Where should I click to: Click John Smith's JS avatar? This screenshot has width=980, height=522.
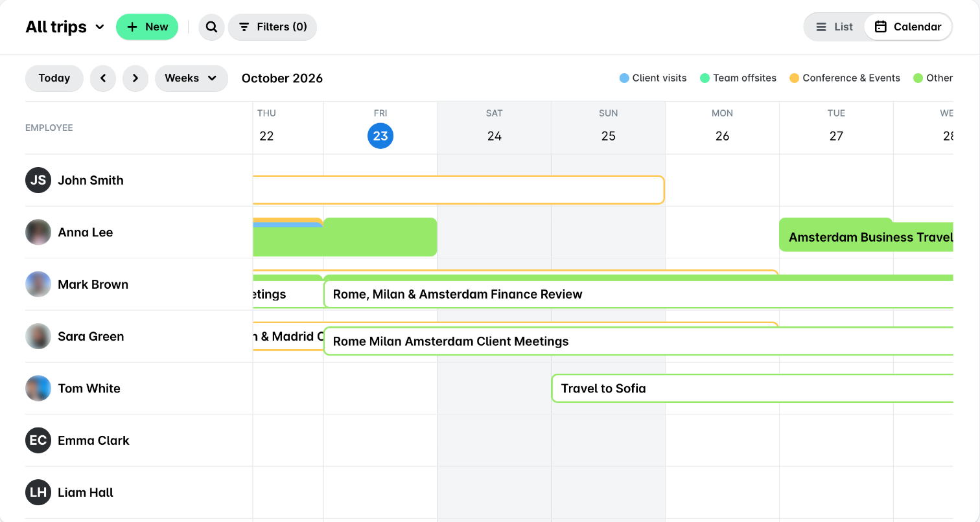(38, 180)
